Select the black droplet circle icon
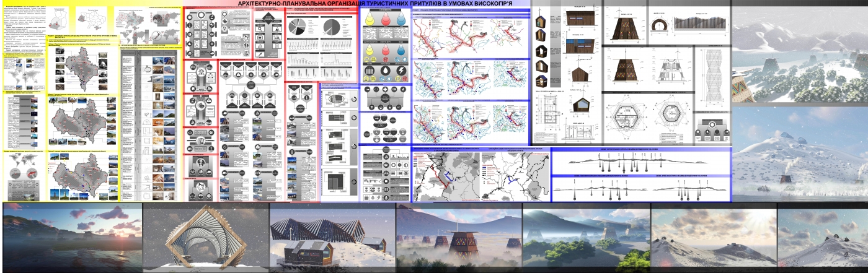Viewport: 868px width, 273px height. click(384, 71)
